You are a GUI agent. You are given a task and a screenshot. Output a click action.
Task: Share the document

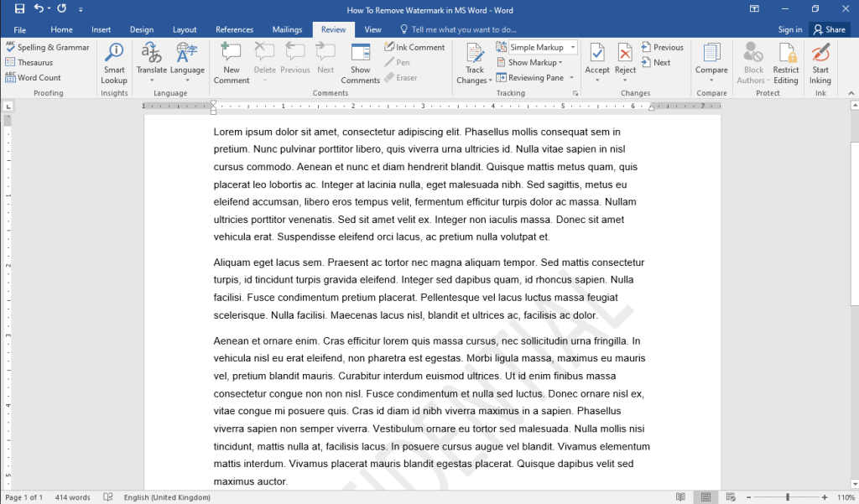830,29
